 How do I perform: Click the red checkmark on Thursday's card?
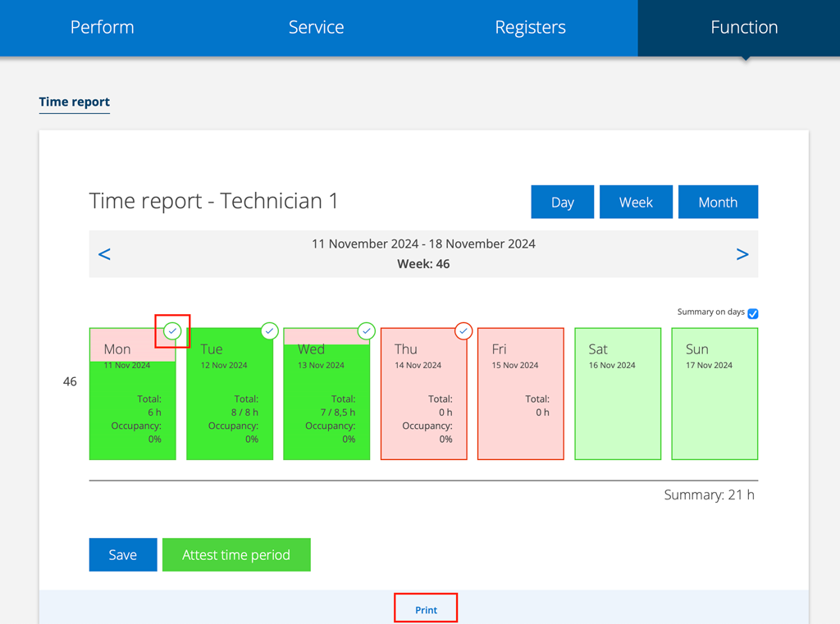tap(463, 331)
